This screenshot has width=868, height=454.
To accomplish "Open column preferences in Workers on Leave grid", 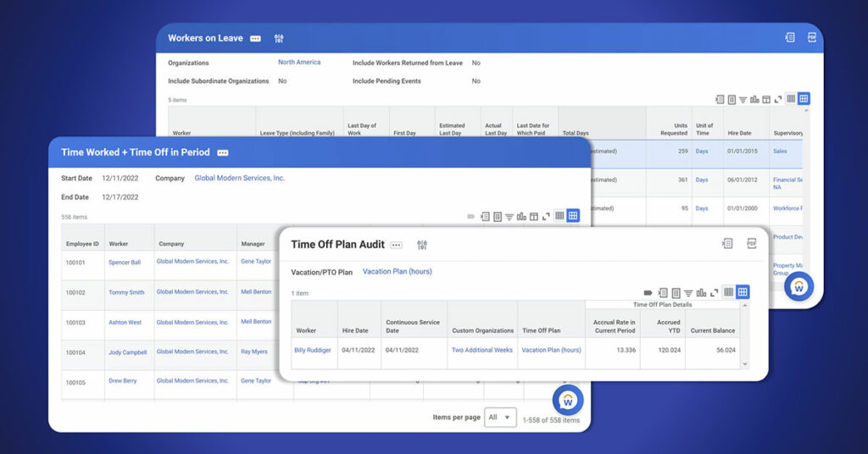I will (x=732, y=100).
